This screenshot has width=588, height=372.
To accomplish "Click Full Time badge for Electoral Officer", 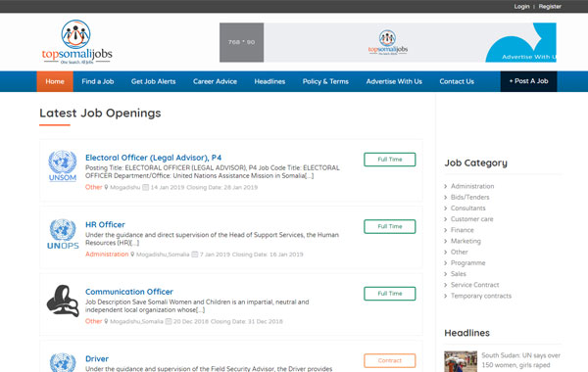I will [x=390, y=160].
